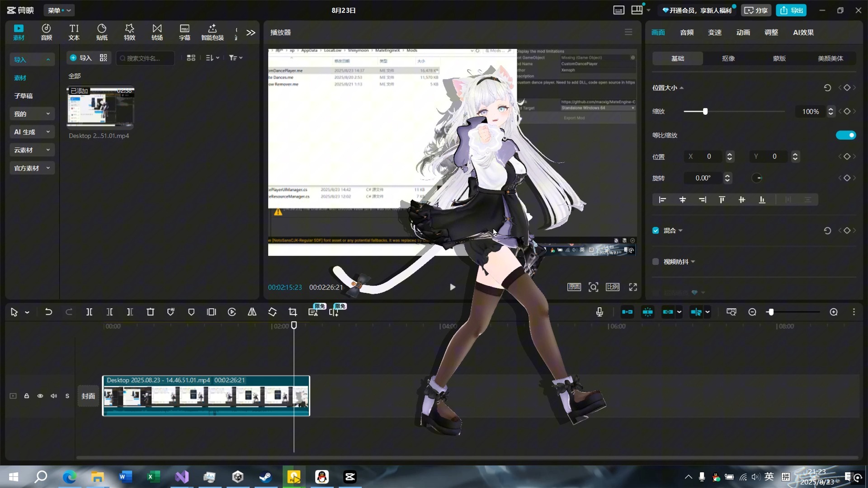Click the marker shield icon

point(191,312)
